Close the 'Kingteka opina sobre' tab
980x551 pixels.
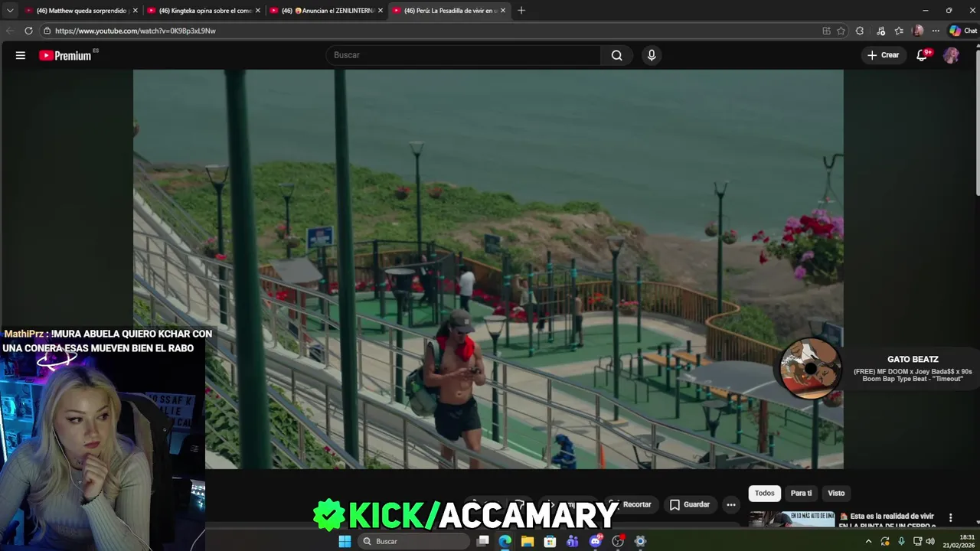[258, 11]
